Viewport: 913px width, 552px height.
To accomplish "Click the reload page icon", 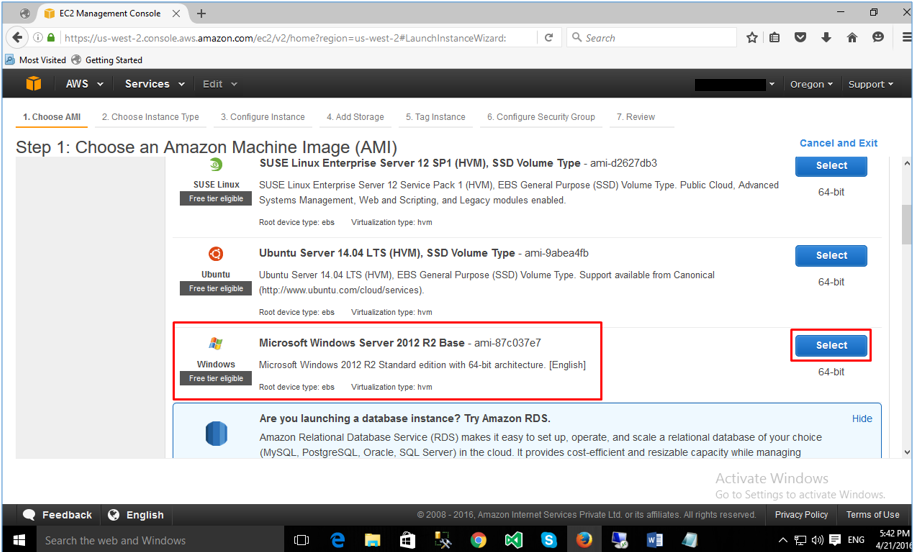I will (548, 38).
